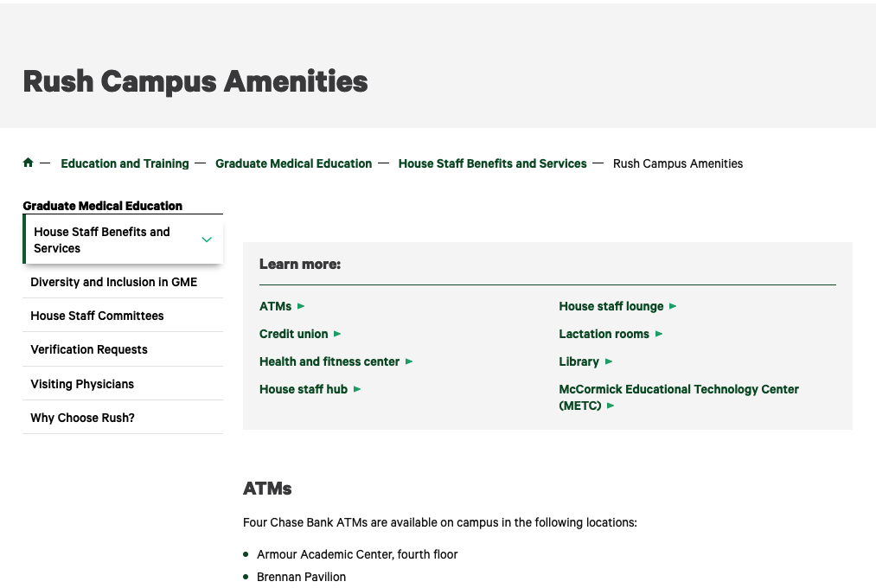Jump to McCormick Educational Technology Center link
The image size is (876, 588).
[678, 389]
